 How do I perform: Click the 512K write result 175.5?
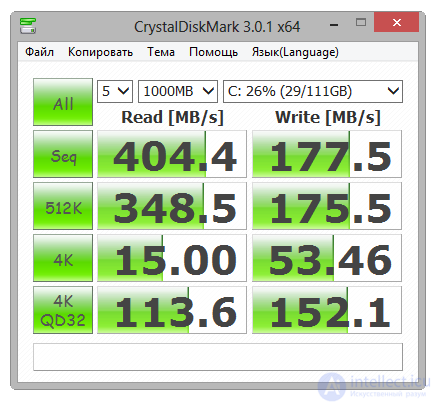327,206
